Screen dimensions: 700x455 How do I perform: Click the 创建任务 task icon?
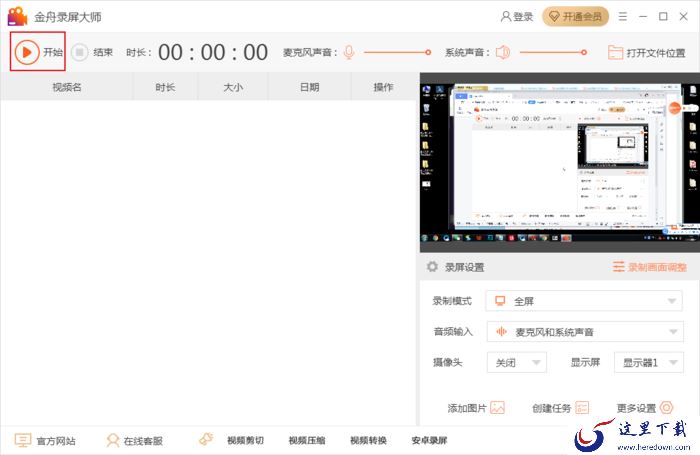(x=582, y=408)
